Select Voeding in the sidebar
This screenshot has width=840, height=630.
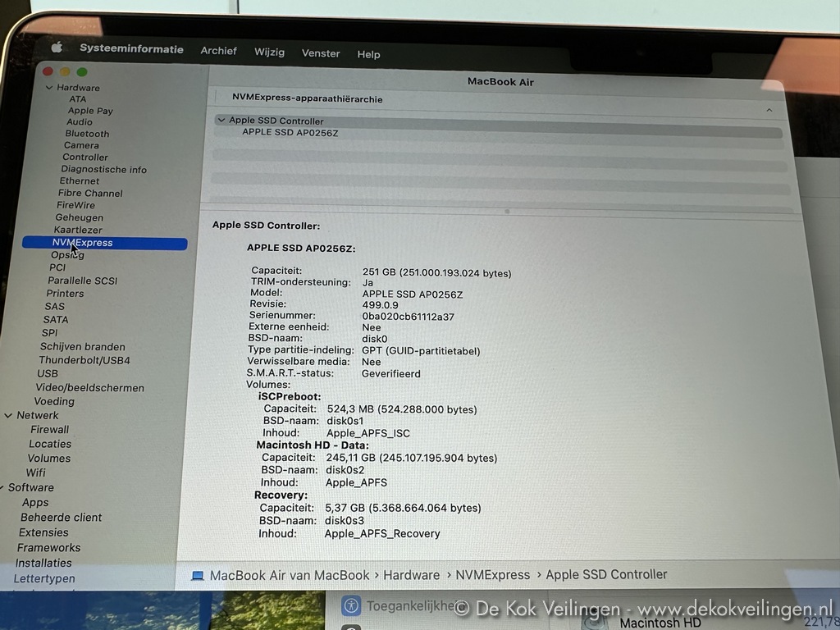point(54,401)
